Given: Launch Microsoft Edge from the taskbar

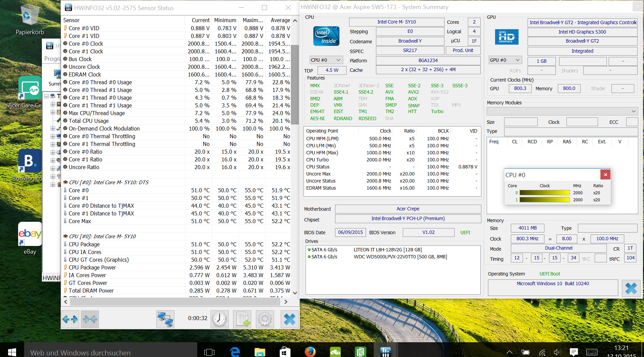Looking at the screenshot, I should (x=235, y=352).
